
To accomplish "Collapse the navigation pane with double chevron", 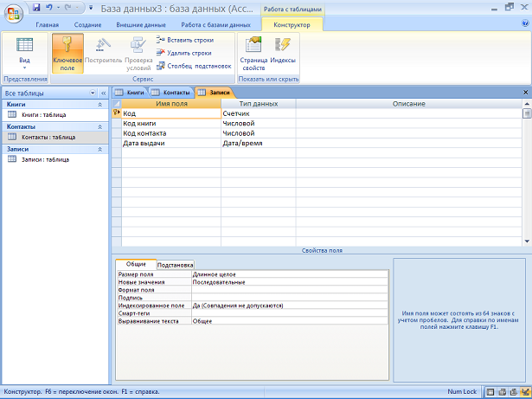I will click(104, 93).
